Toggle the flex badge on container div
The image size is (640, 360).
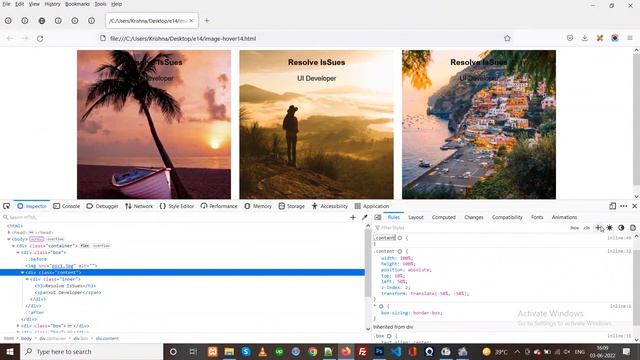tap(84, 246)
